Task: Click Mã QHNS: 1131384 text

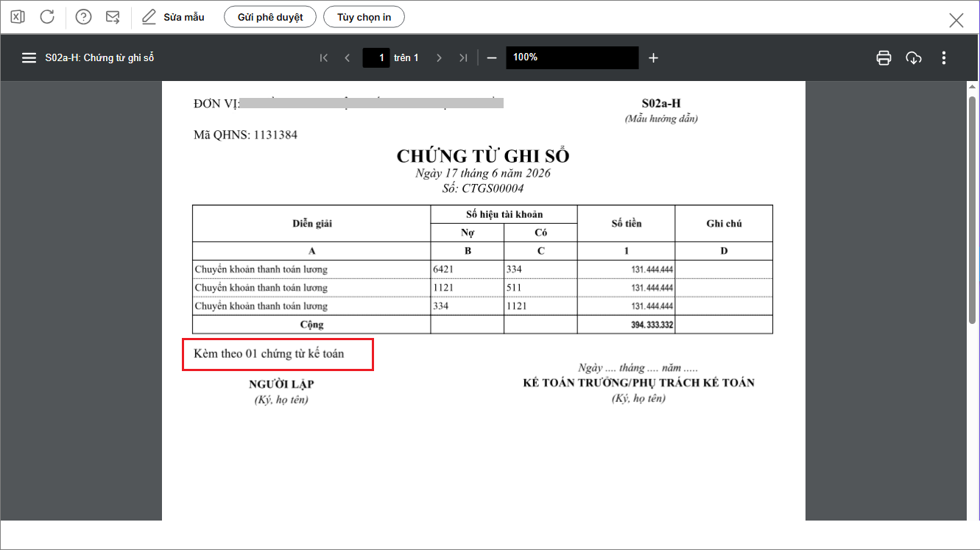Action: coord(246,135)
